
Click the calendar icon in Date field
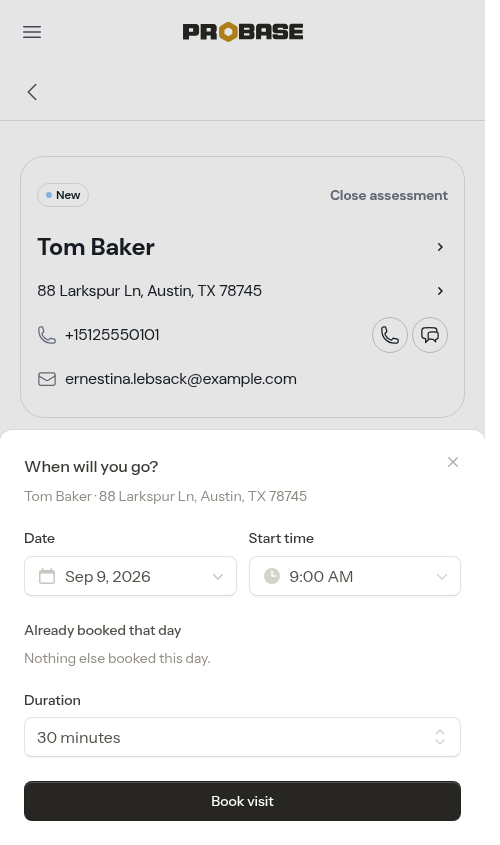[47, 576]
